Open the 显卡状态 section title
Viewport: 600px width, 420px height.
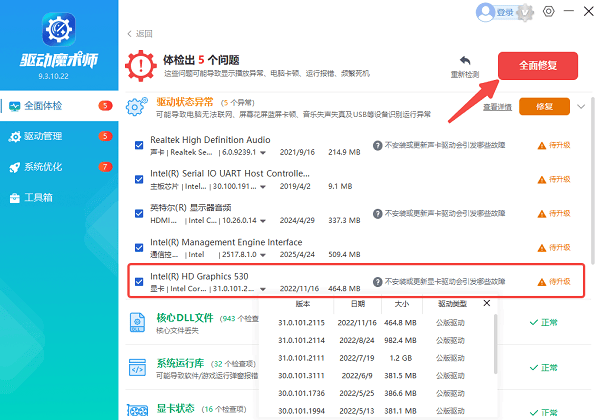click(x=176, y=408)
